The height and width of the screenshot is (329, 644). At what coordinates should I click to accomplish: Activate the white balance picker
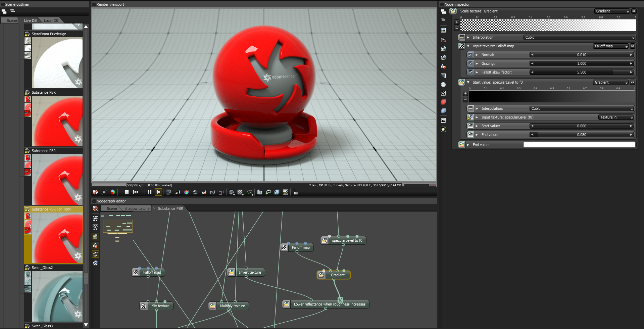point(186,192)
